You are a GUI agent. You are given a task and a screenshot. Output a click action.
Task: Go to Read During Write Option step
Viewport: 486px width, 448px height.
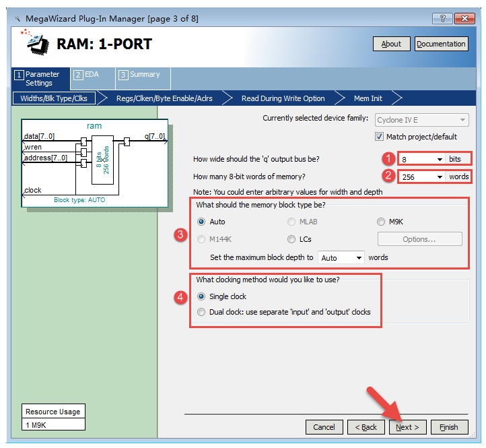pyautogui.click(x=283, y=98)
